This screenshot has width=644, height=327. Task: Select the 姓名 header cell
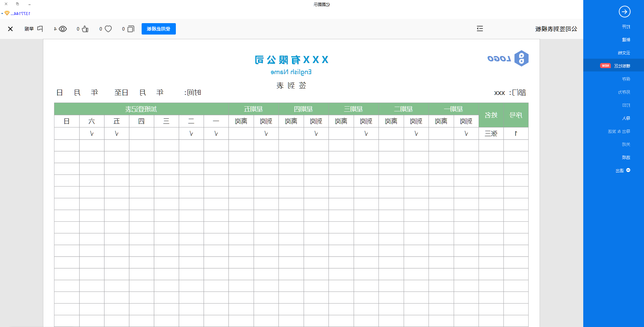(x=491, y=115)
